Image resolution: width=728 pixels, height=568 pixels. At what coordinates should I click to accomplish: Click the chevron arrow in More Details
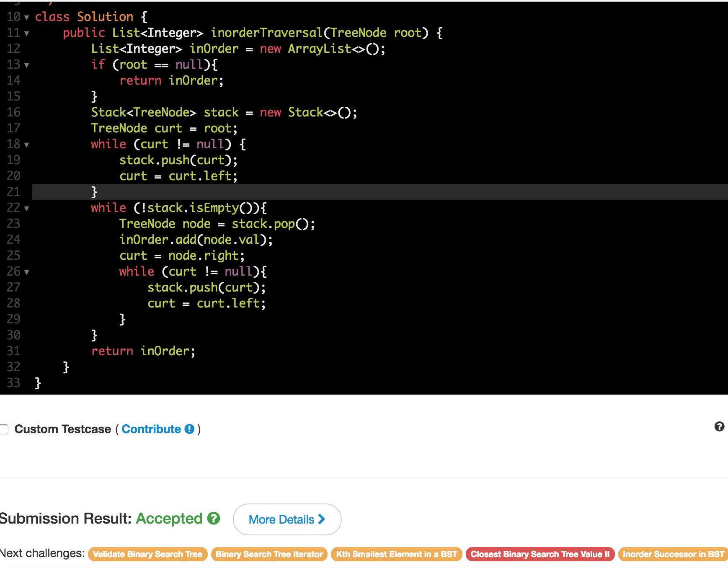[322, 519]
